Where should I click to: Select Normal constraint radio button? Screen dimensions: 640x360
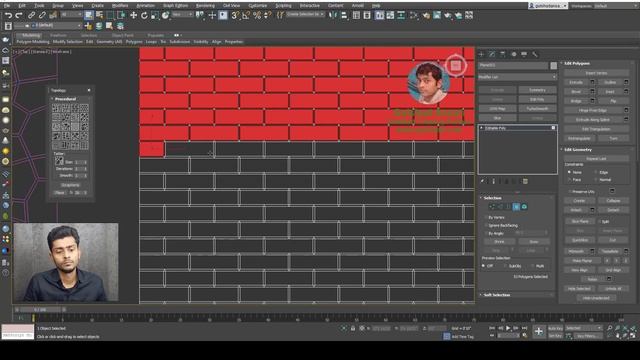596,180
